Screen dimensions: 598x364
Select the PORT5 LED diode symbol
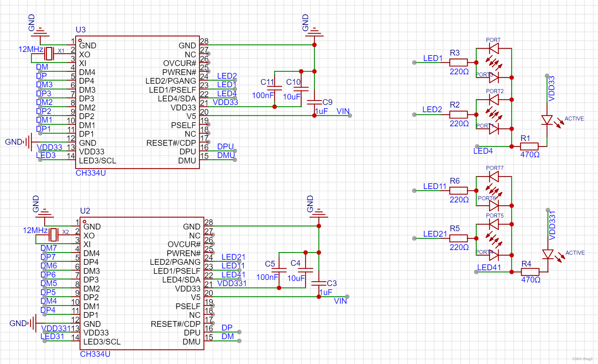[x=494, y=224]
